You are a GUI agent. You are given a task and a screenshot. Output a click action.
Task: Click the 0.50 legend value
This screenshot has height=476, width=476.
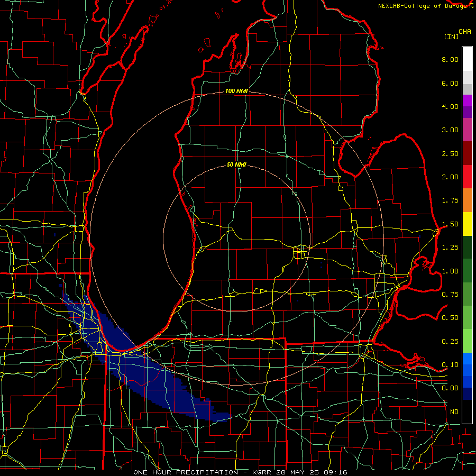click(x=450, y=318)
